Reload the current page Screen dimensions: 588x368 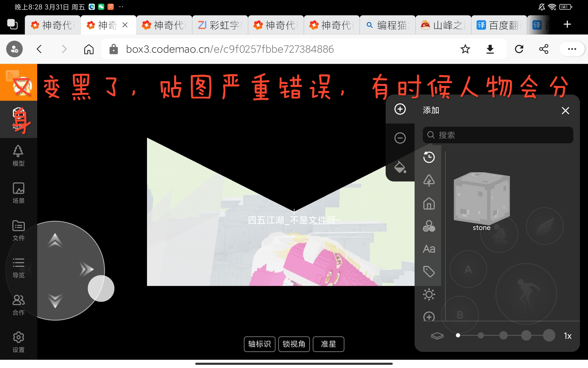click(x=519, y=49)
